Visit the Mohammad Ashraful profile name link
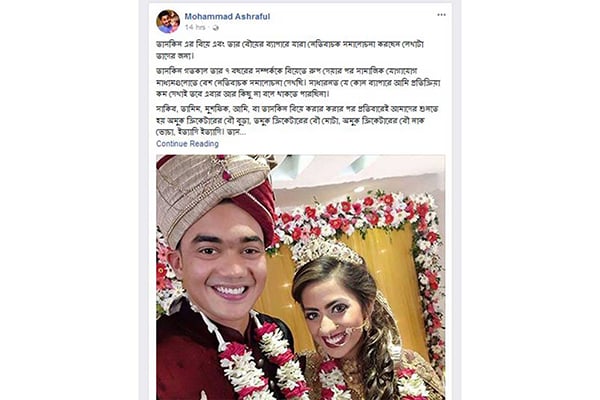Screen dimensions: 600x400 click(227, 16)
